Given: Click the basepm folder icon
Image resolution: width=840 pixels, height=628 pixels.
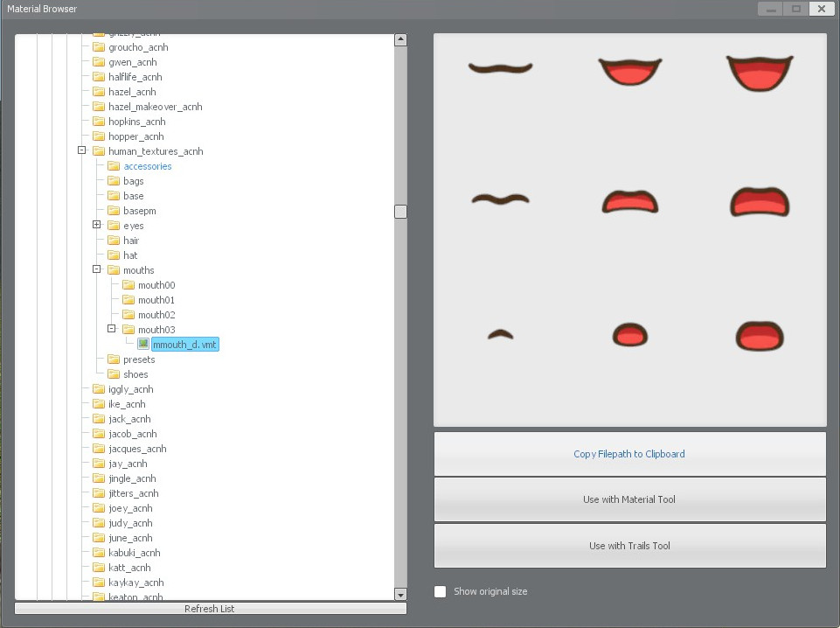Looking at the screenshot, I should (x=114, y=211).
